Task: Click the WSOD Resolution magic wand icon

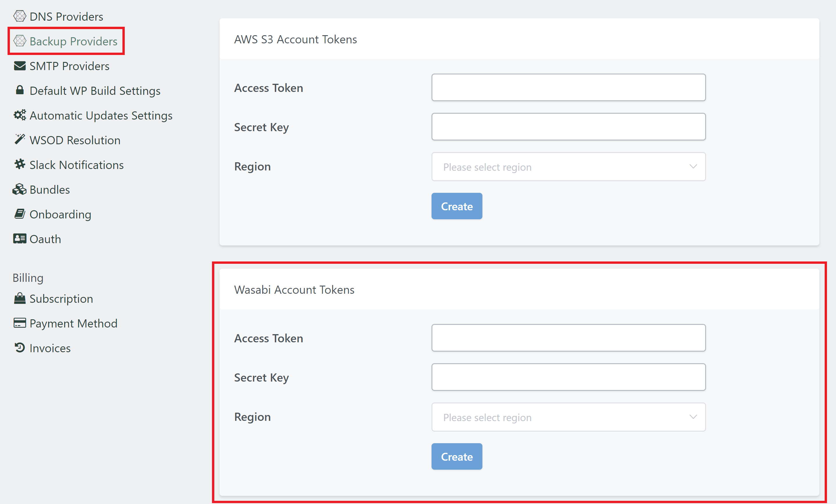Action: tap(20, 140)
